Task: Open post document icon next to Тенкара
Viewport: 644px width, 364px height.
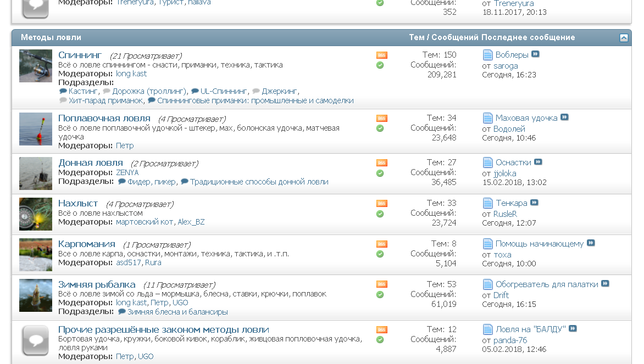Action: click(x=487, y=203)
